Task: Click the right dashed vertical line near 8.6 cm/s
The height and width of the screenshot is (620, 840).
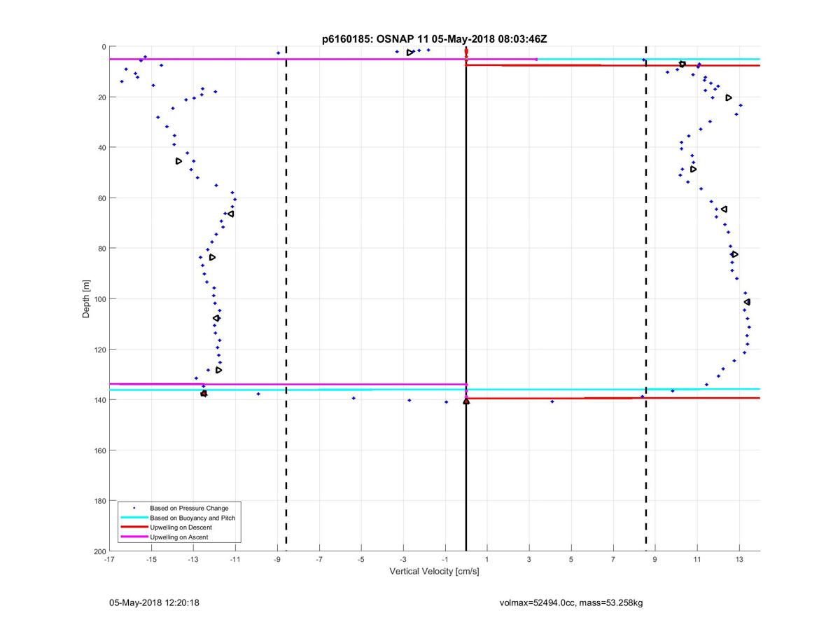Action: point(645,299)
